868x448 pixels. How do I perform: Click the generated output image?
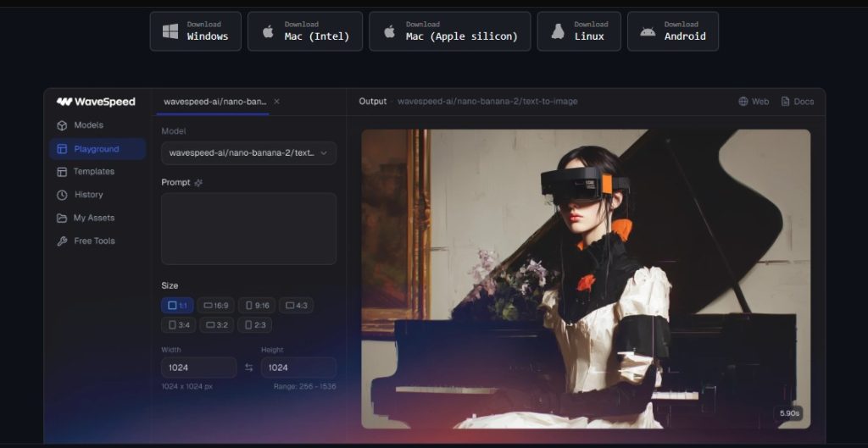click(586, 279)
